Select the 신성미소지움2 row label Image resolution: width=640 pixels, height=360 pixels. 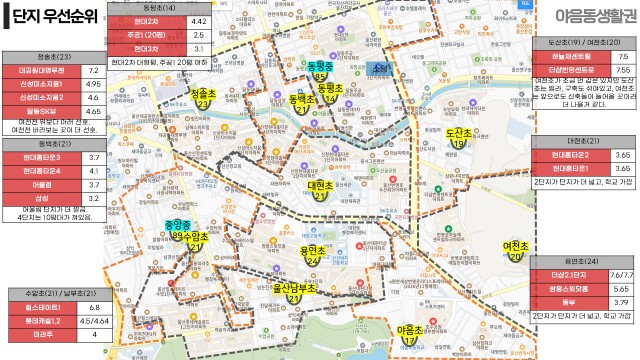point(42,98)
